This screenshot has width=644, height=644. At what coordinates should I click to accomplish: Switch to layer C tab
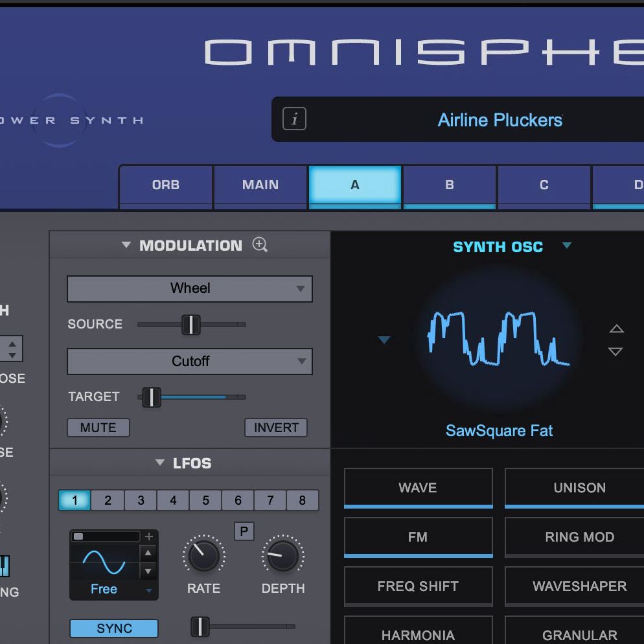tap(544, 185)
